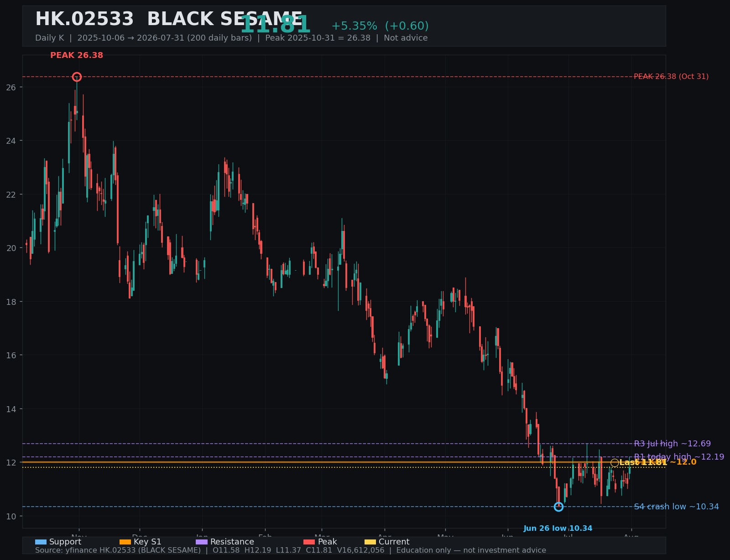Click the "S4 crash low ~10.34" label
730x560 pixels.
[677, 507]
